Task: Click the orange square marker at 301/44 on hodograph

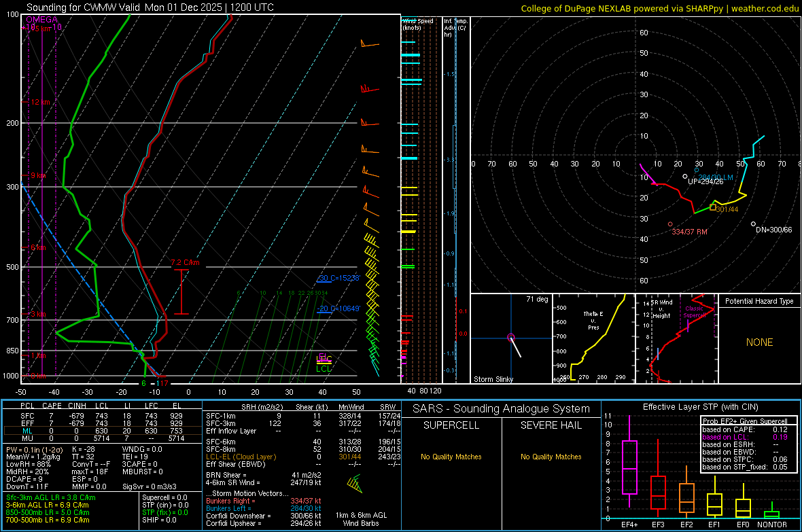Action: (713, 207)
